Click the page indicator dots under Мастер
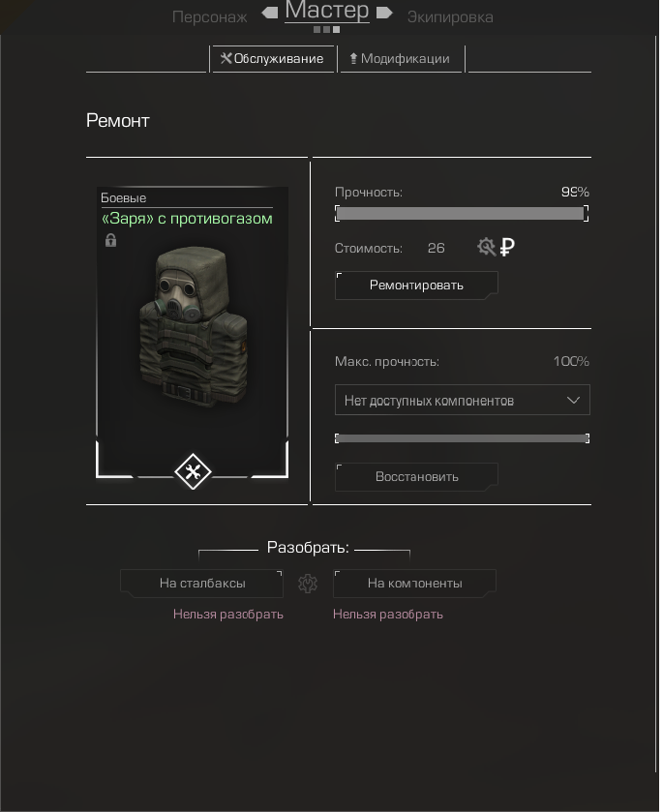663x812 pixels. point(327,29)
